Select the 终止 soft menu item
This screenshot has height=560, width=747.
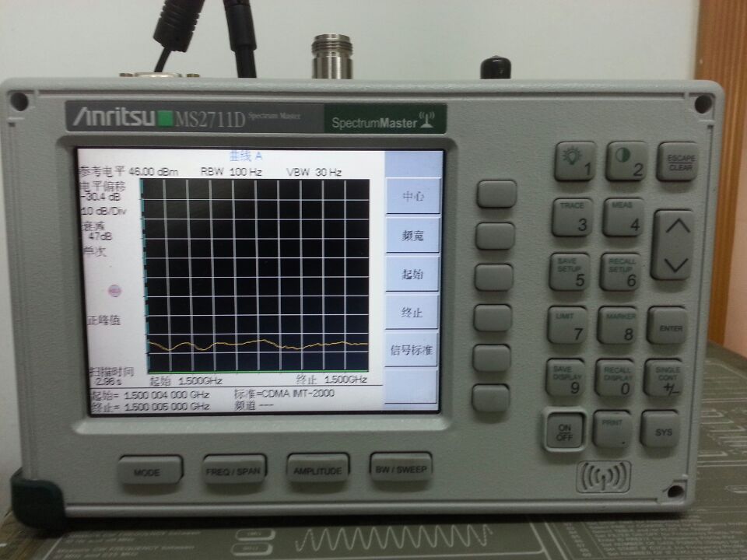412,313
